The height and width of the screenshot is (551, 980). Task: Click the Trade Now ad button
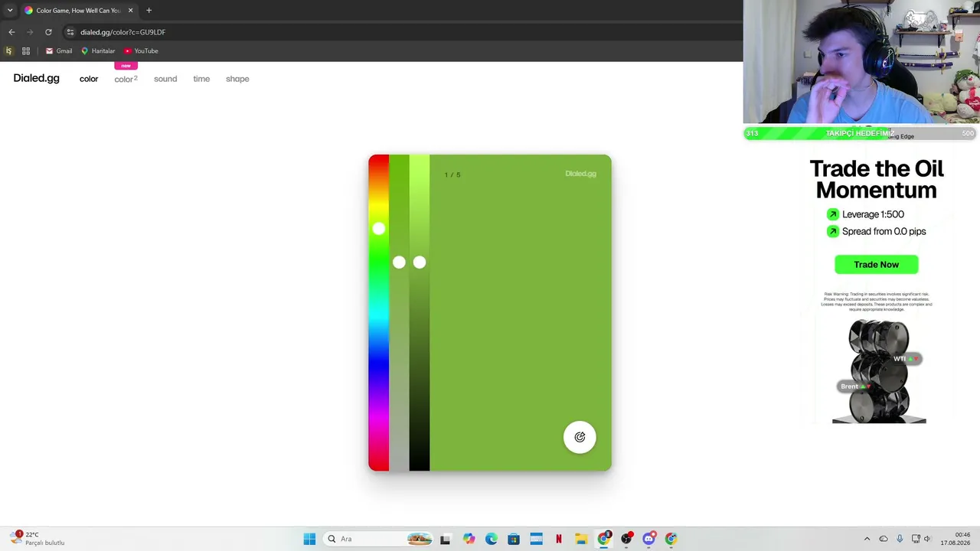(876, 265)
